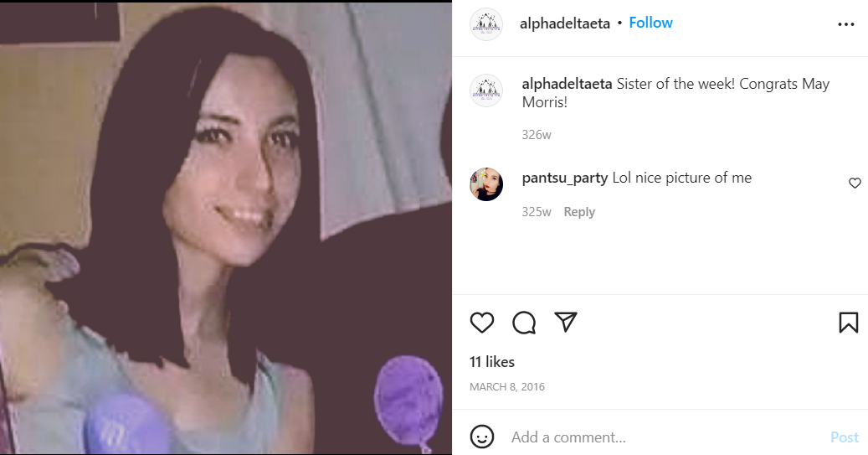Open pantsu_party's profile picture
The height and width of the screenshot is (455, 868).
click(x=486, y=184)
